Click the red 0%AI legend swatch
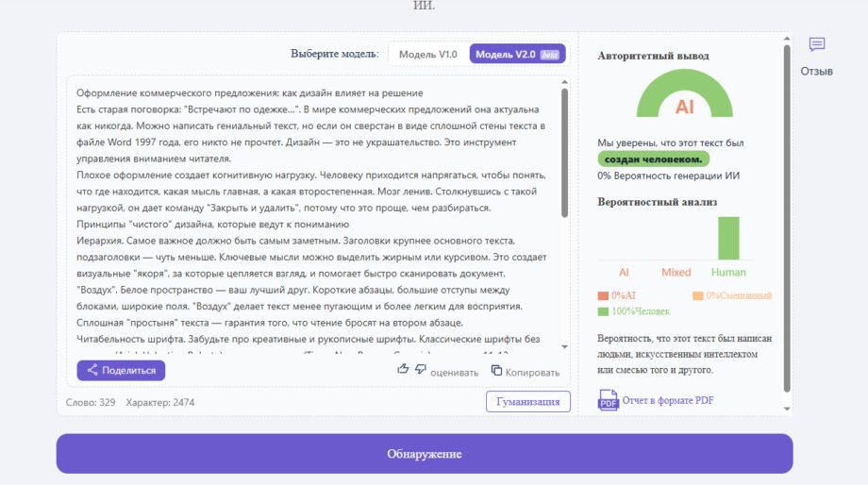The width and height of the screenshot is (868, 485). (603, 296)
